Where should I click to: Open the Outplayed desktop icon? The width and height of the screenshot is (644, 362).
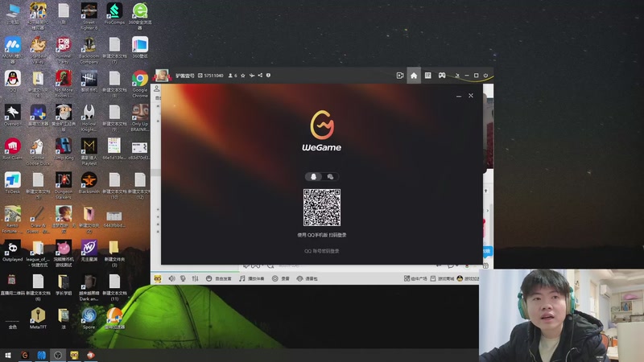(x=13, y=251)
